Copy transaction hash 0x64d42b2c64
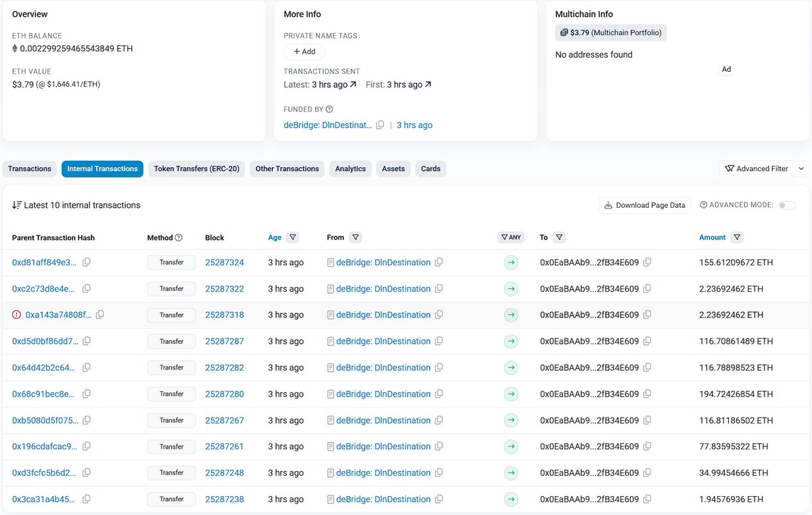Viewport: 812px width, 515px height. coord(87,367)
